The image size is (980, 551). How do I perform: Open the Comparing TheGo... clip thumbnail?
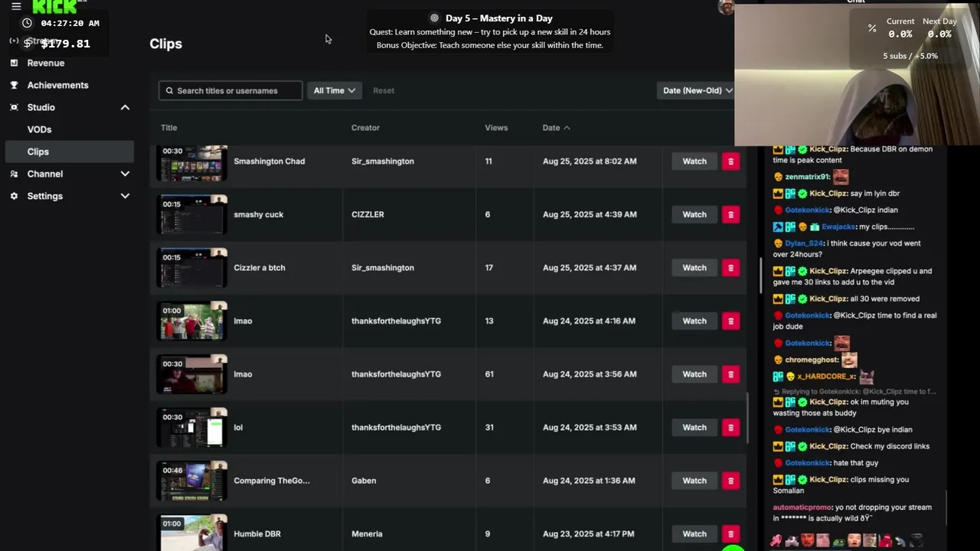pyautogui.click(x=193, y=481)
